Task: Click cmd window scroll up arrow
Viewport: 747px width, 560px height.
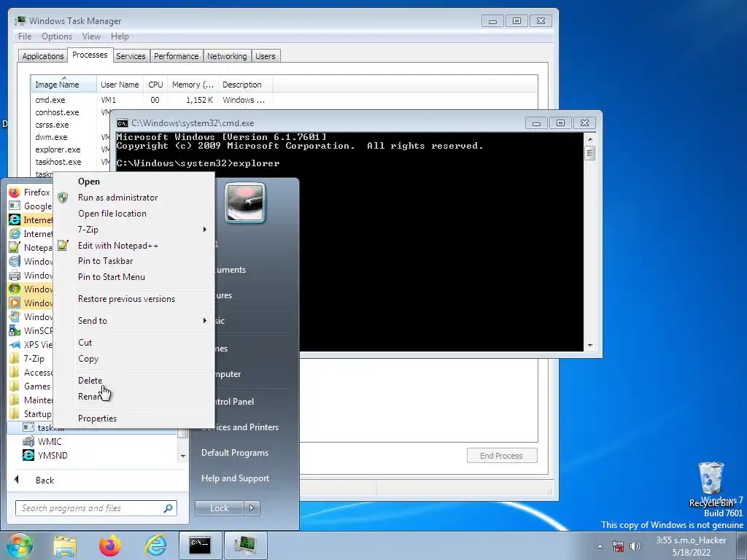Action: [589, 139]
